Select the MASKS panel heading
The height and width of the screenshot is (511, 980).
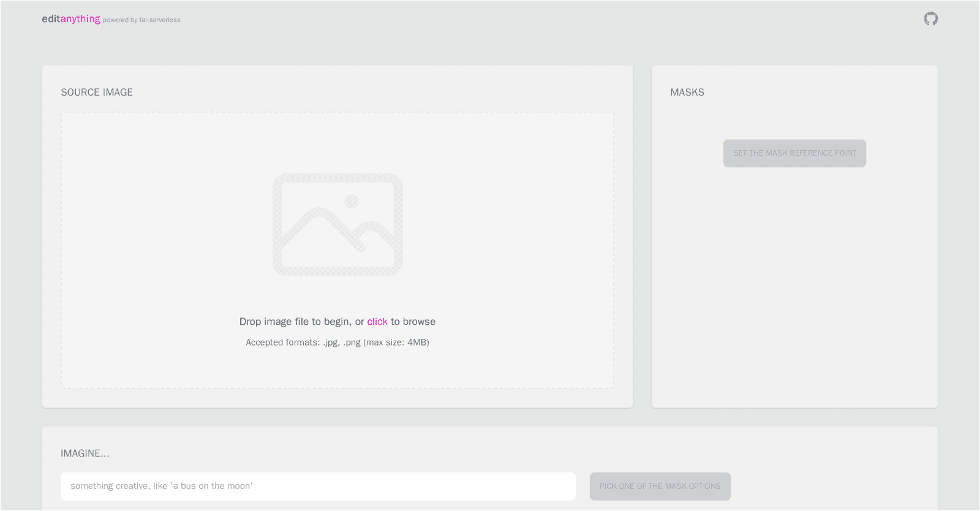point(687,93)
